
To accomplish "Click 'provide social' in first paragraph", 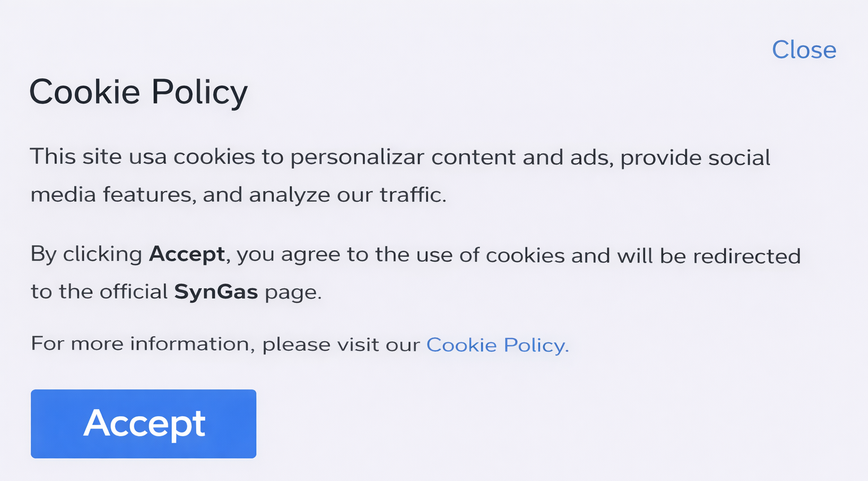I will [695, 158].
